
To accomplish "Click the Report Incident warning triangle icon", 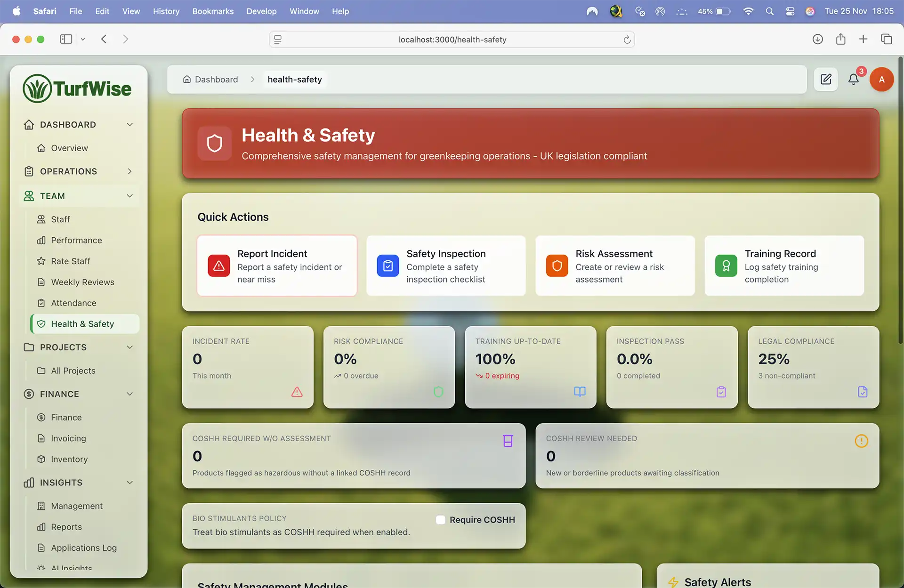I will tap(218, 266).
